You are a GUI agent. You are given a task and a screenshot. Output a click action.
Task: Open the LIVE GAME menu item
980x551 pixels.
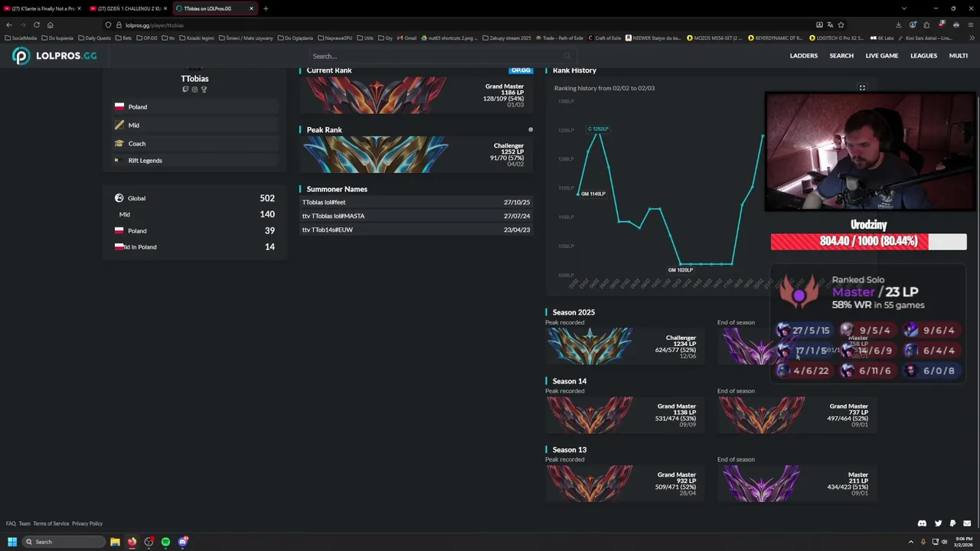click(882, 56)
